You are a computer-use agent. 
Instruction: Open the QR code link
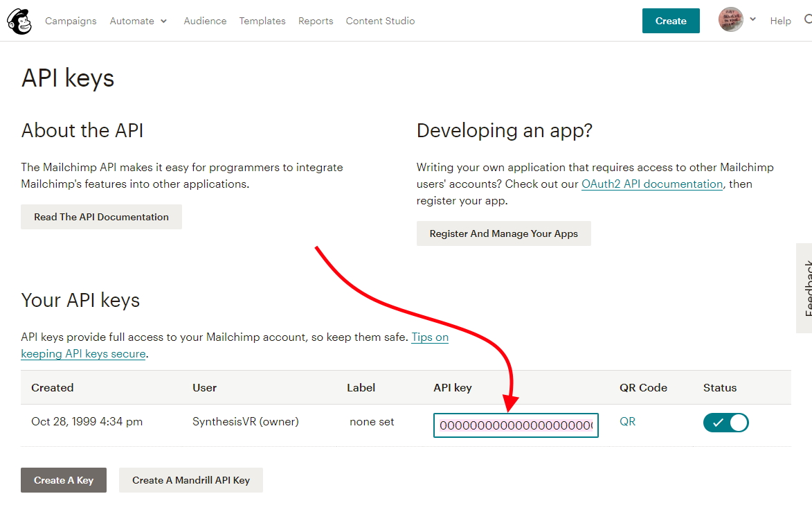tap(627, 421)
